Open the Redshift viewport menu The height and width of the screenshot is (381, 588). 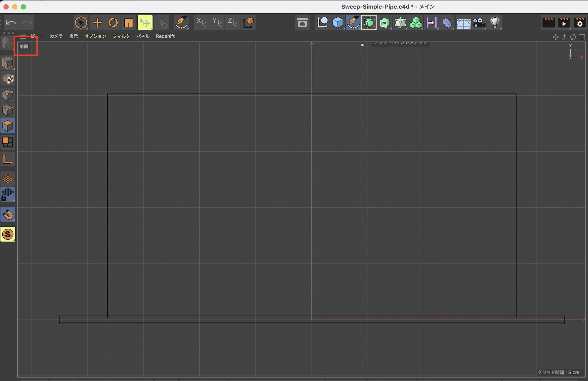[x=165, y=36]
